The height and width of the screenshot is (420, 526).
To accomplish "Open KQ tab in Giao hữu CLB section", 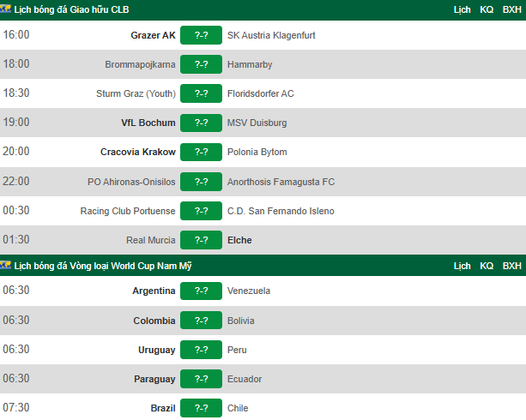I will point(487,9).
